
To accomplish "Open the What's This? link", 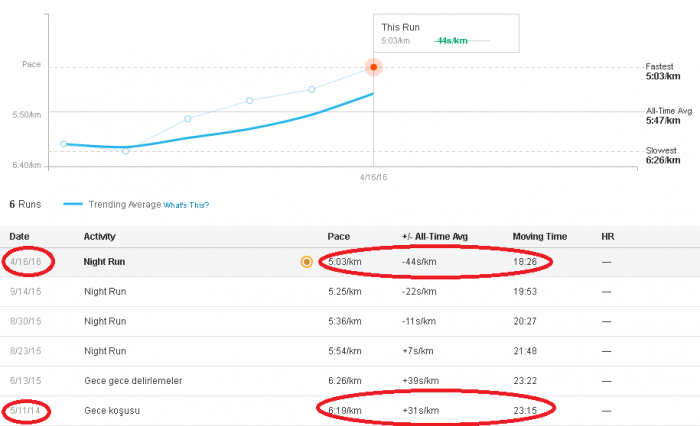I will click(x=186, y=205).
